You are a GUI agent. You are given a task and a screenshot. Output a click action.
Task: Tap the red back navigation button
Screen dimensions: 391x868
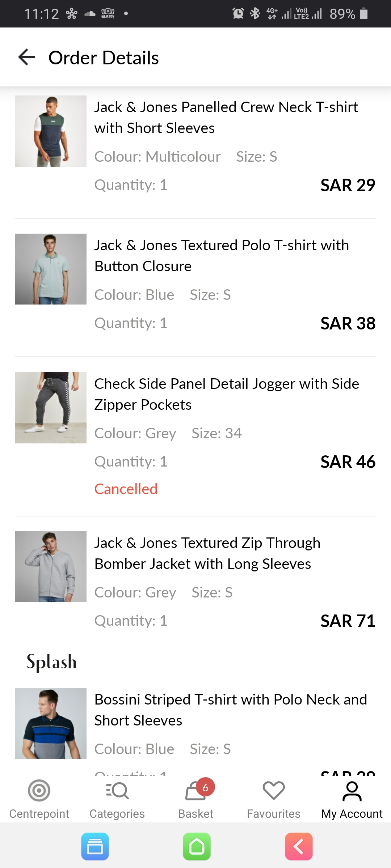(x=299, y=847)
